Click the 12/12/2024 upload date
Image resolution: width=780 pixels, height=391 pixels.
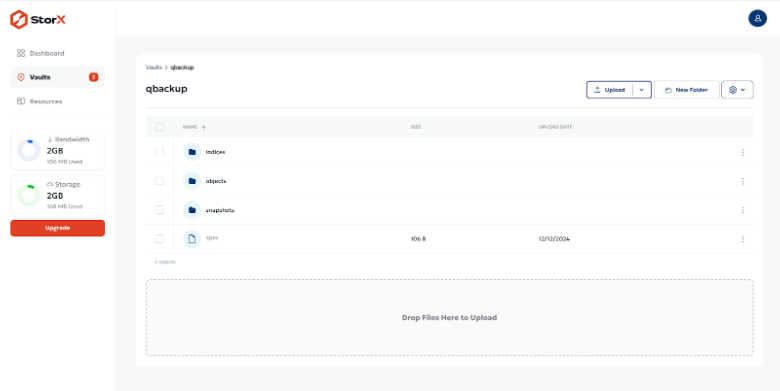[554, 239]
